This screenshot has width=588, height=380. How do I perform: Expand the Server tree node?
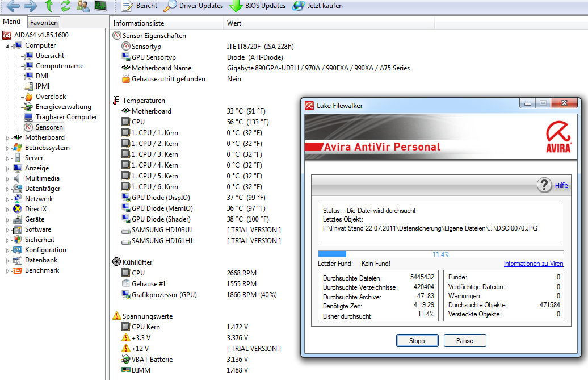point(7,158)
